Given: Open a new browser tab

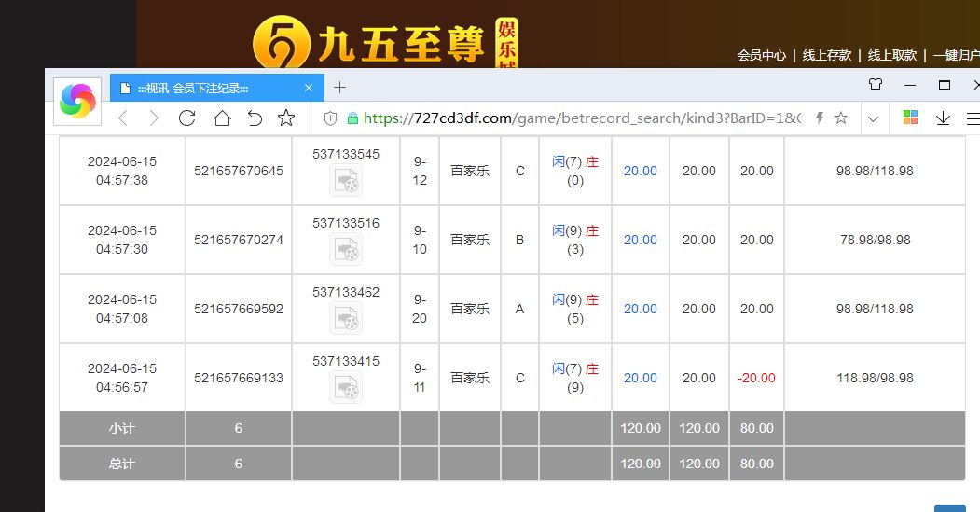Looking at the screenshot, I should click(339, 88).
